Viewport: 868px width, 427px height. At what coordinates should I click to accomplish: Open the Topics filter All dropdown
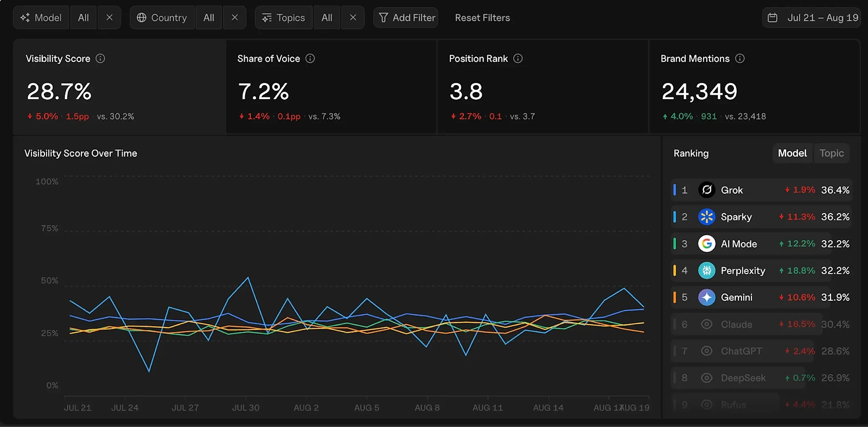[327, 18]
